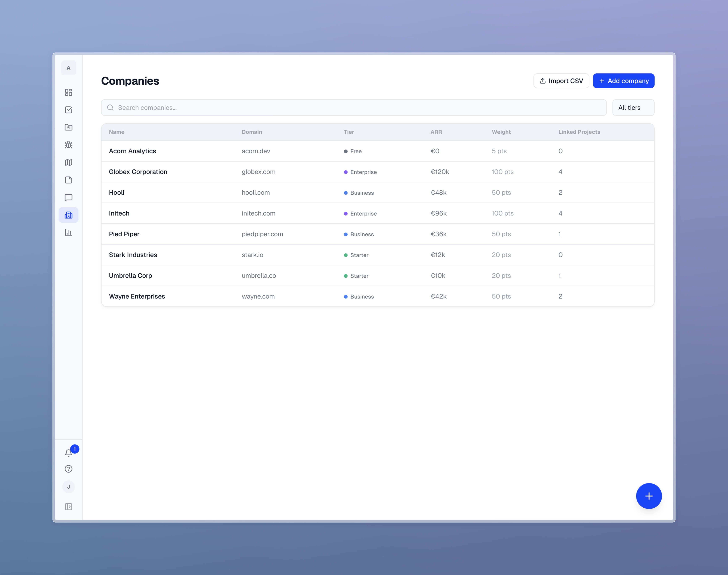Open the notifications bell
The image size is (728, 575).
pos(69,453)
